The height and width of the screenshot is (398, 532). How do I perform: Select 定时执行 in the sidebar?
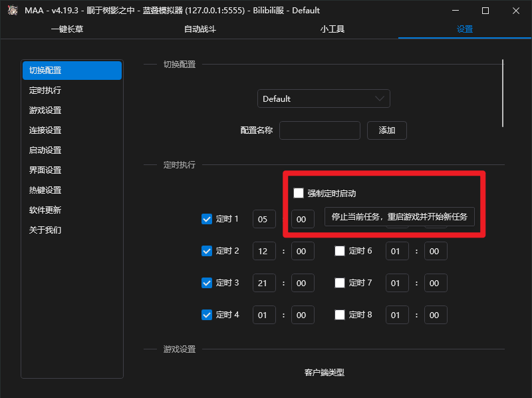pos(45,90)
